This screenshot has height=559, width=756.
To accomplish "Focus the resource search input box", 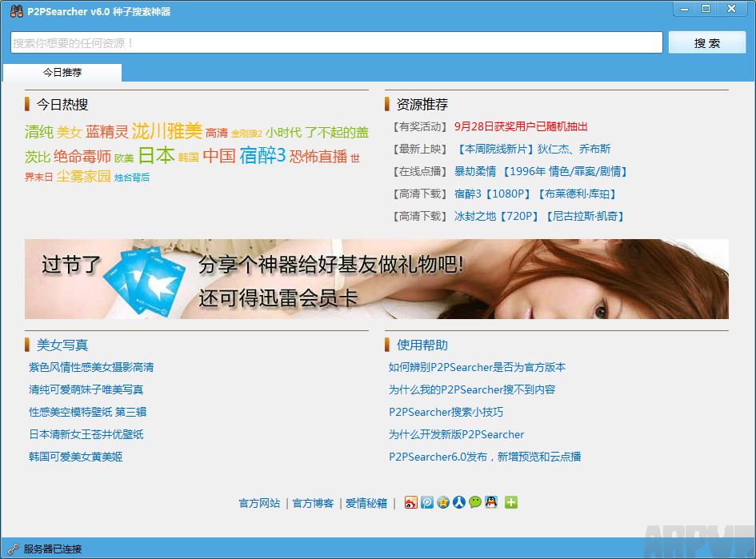I will pyautogui.click(x=336, y=43).
